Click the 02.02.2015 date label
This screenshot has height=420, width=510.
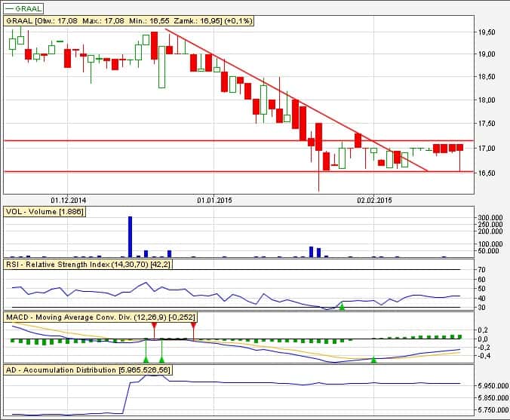point(374,200)
